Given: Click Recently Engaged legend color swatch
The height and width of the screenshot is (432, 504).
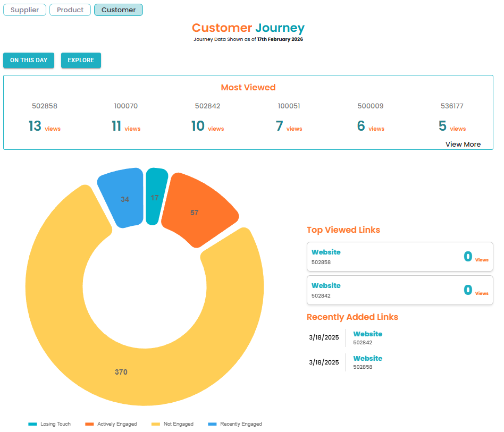Looking at the screenshot, I should (x=212, y=424).
